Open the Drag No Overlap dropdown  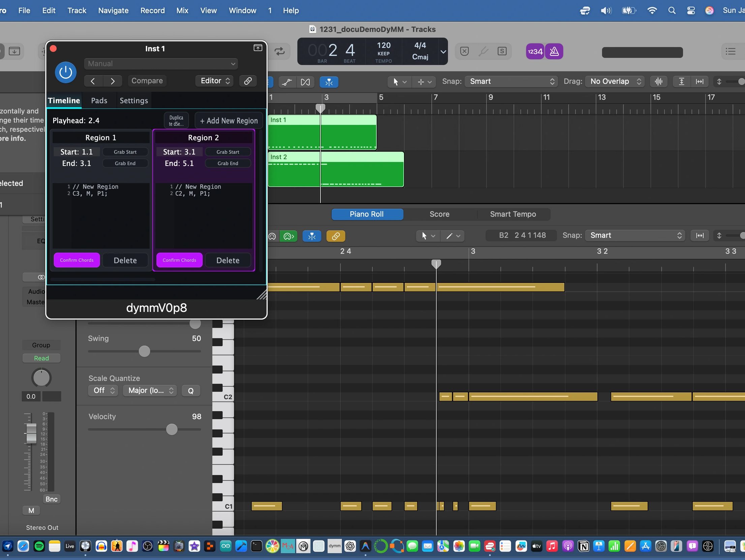point(615,81)
